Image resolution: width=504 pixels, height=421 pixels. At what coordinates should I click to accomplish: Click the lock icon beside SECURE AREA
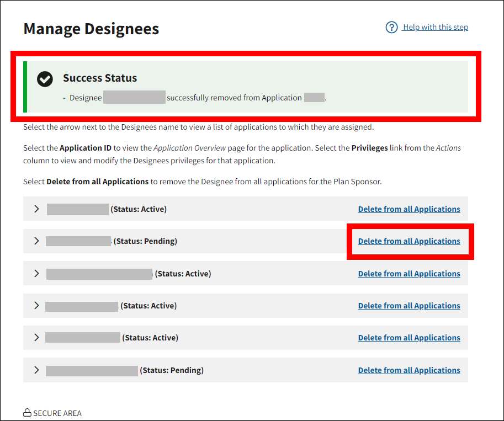pyautogui.click(x=26, y=413)
